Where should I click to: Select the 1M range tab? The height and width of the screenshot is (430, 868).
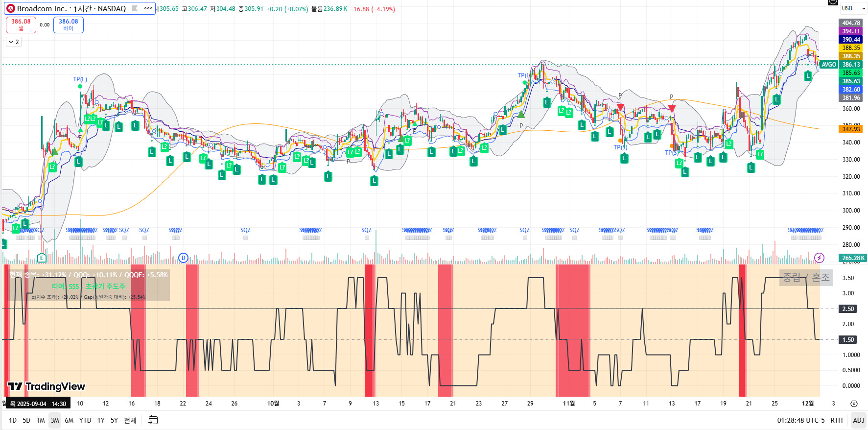(x=41, y=420)
